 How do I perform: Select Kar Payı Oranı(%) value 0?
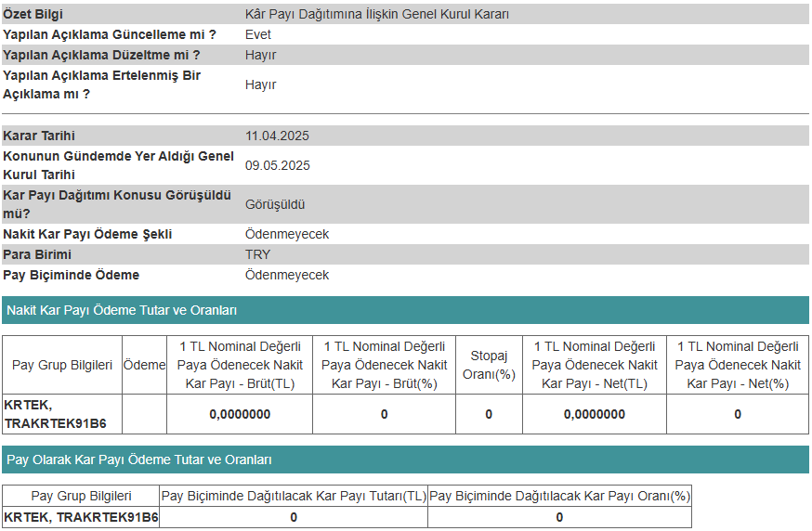(560, 517)
